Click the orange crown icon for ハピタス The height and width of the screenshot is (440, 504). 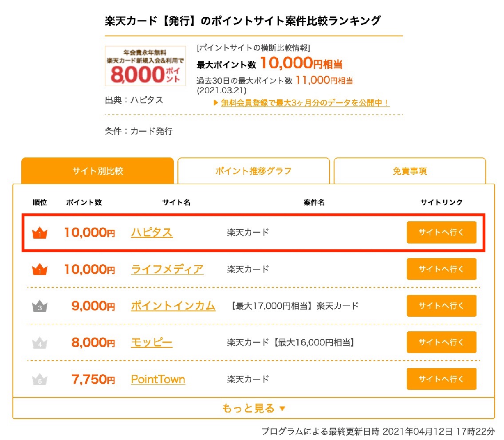tap(40, 233)
